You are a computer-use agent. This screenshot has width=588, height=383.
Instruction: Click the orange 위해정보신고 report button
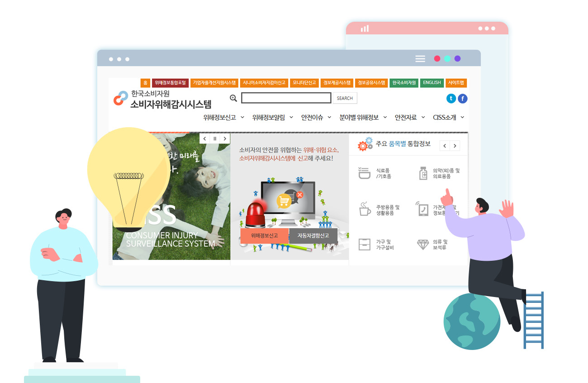[264, 235]
